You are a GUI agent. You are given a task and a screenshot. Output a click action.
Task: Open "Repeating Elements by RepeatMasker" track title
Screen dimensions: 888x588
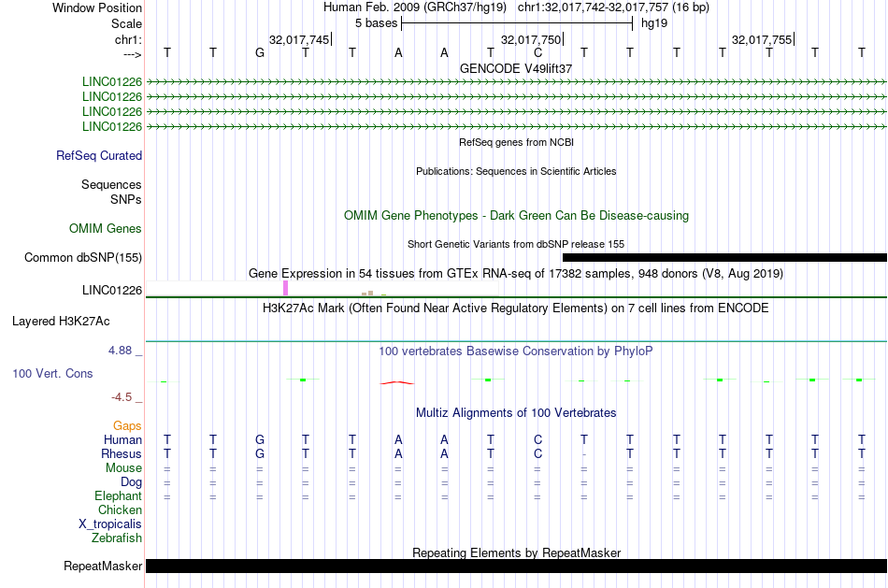516,552
